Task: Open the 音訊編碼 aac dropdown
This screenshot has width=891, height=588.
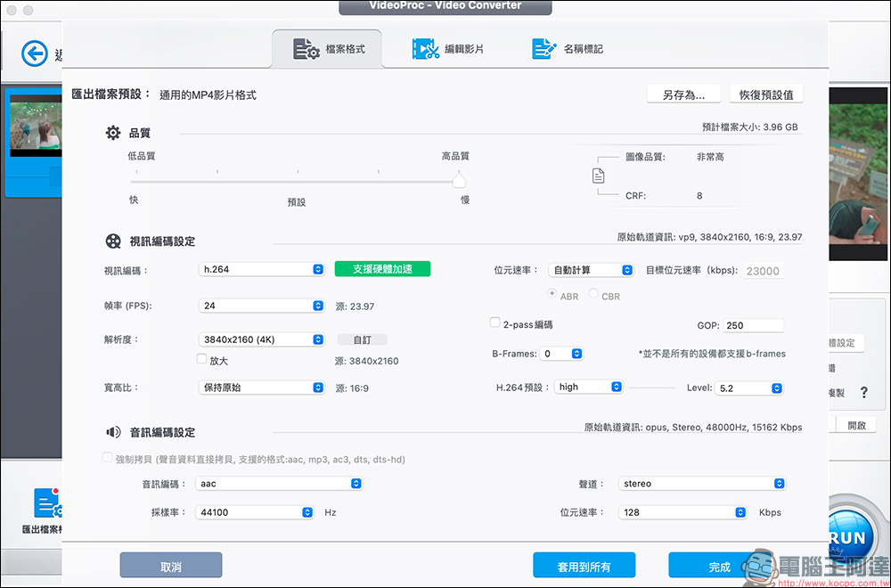Action: click(280, 484)
